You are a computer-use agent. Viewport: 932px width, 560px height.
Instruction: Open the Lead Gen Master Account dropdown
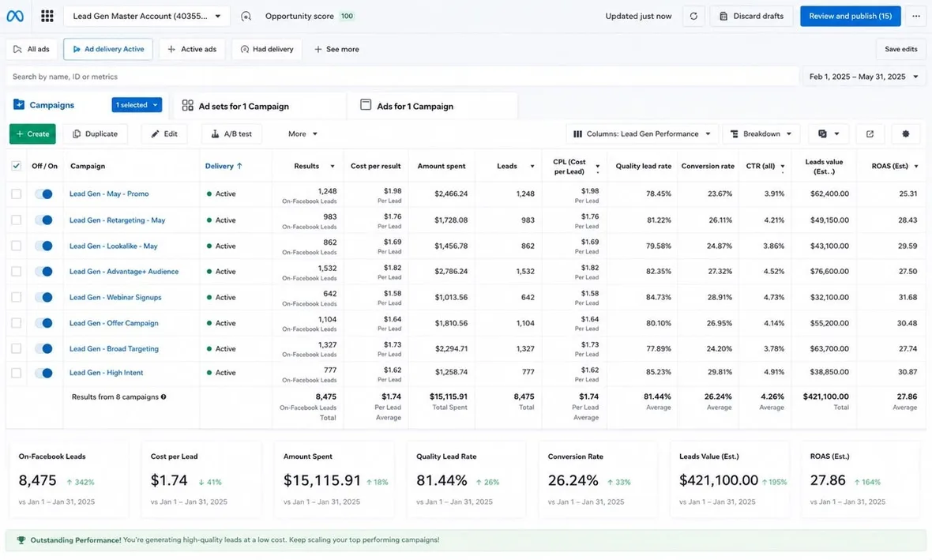click(x=146, y=16)
